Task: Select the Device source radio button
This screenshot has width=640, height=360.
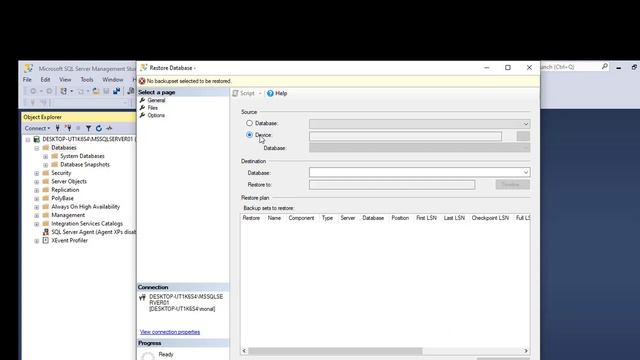Action: tap(249, 135)
